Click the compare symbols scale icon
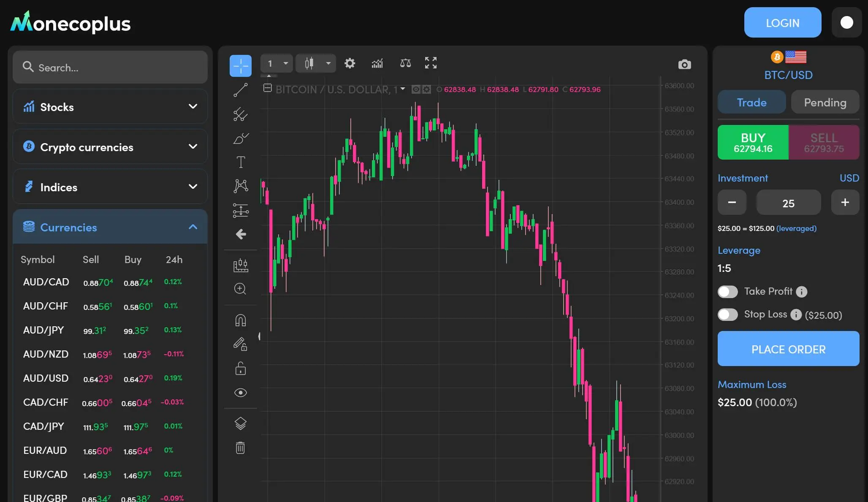Viewport: 868px width, 502px height. click(x=405, y=63)
